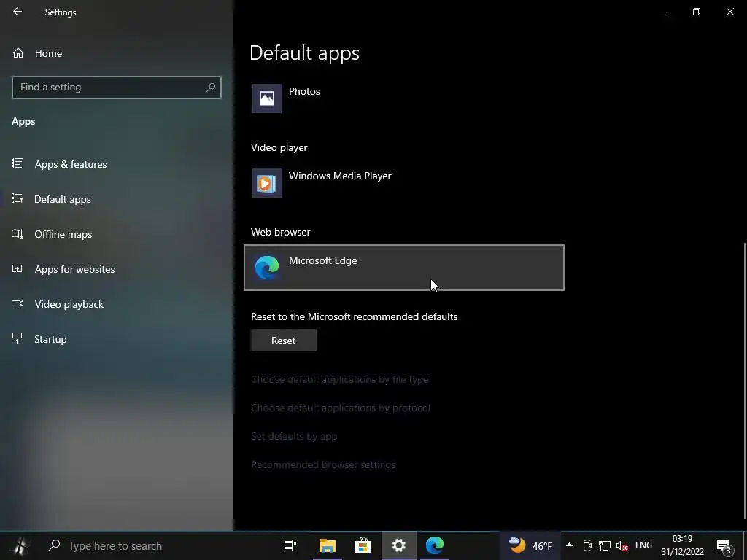Click the Find a setting search field
747x560 pixels.
tap(116, 87)
